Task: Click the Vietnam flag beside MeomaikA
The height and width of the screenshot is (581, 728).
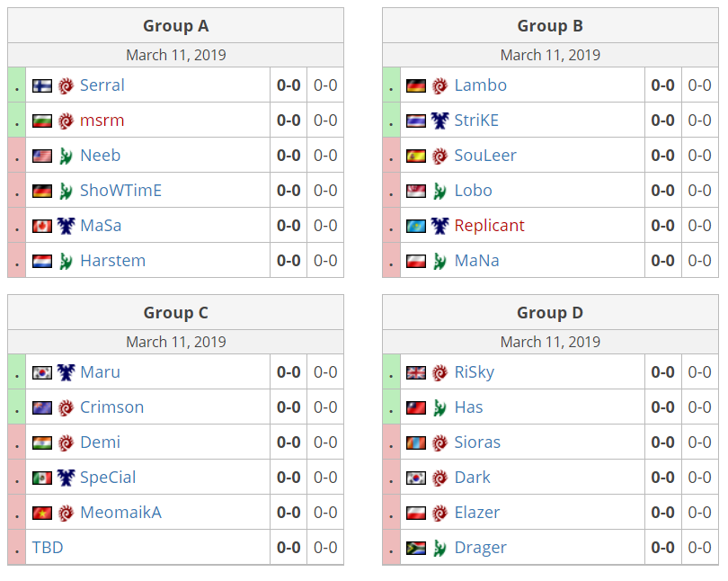Action: pyautogui.click(x=41, y=513)
